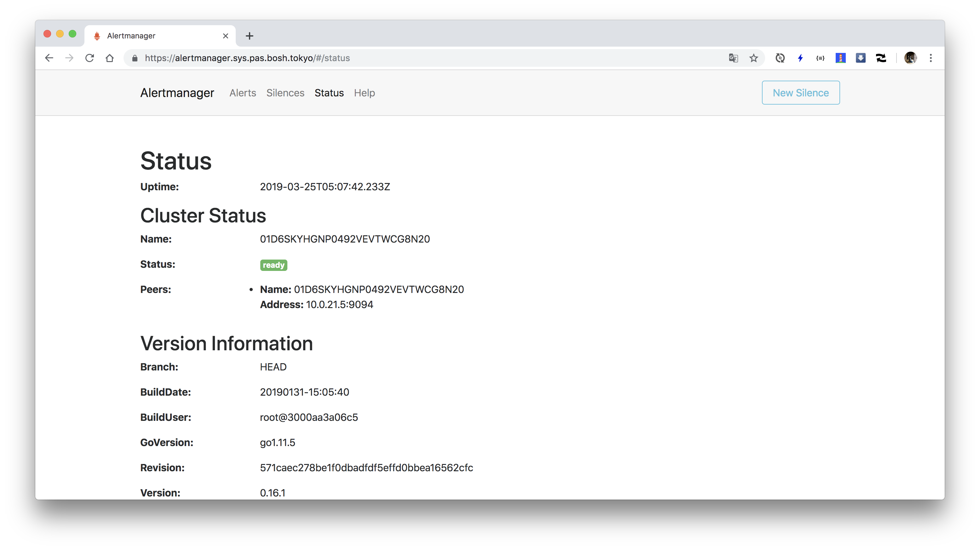Viewport: 980px width, 550px height.
Task: Click the revision hash 571caec278be1f0dbadfdf5effd0bbea16562cfc
Action: (366, 467)
